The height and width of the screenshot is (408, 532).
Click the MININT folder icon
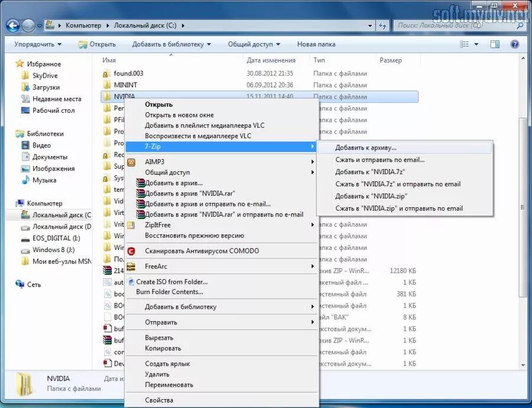[x=106, y=85]
